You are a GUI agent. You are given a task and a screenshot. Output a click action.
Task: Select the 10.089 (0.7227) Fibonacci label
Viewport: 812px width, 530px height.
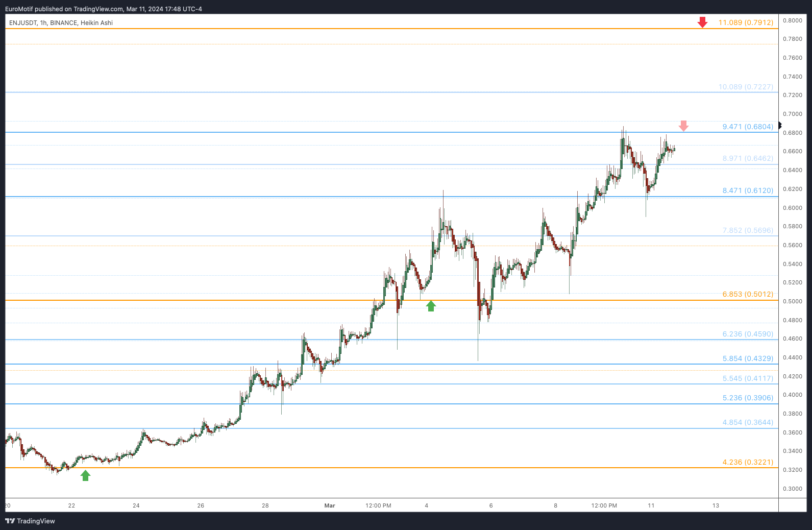coord(746,87)
